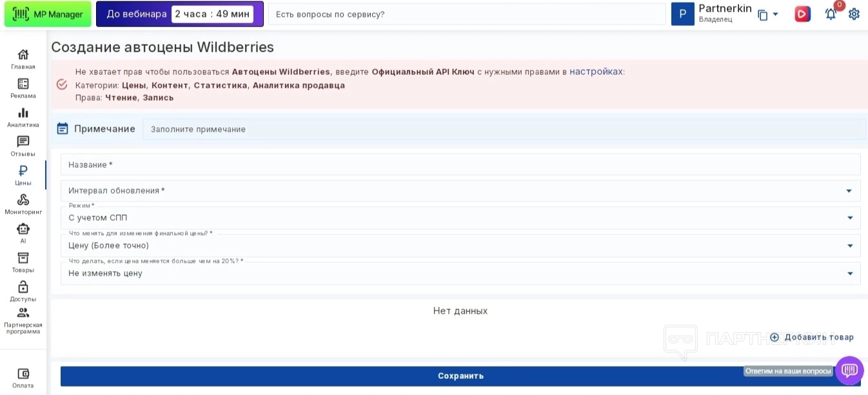Open the Доступы lock icon

23,287
